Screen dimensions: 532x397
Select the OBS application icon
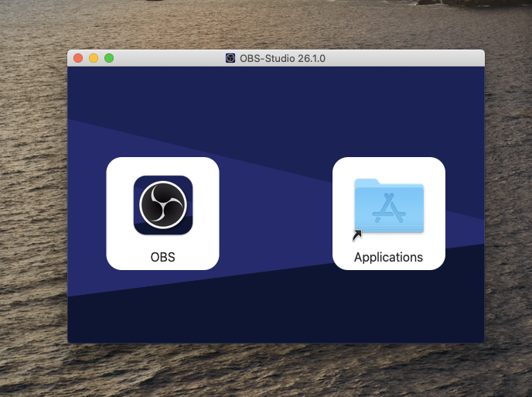pyautogui.click(x=163, y=205)
